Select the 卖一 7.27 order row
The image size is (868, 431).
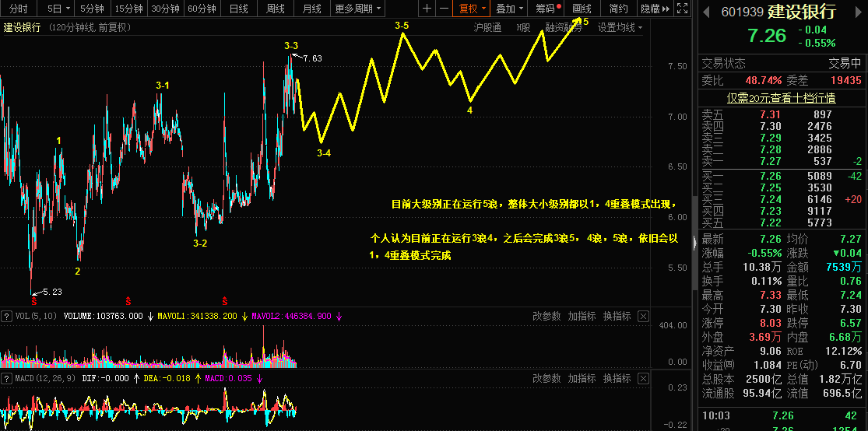(x=782, y=161)
